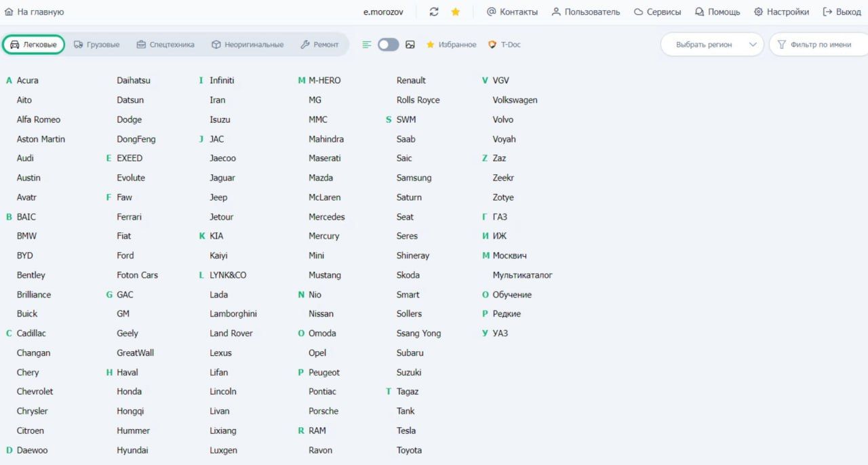Switch to the Грузовые tab
Viewport: 868px width, 465px height.
click(x=96, y=45)
